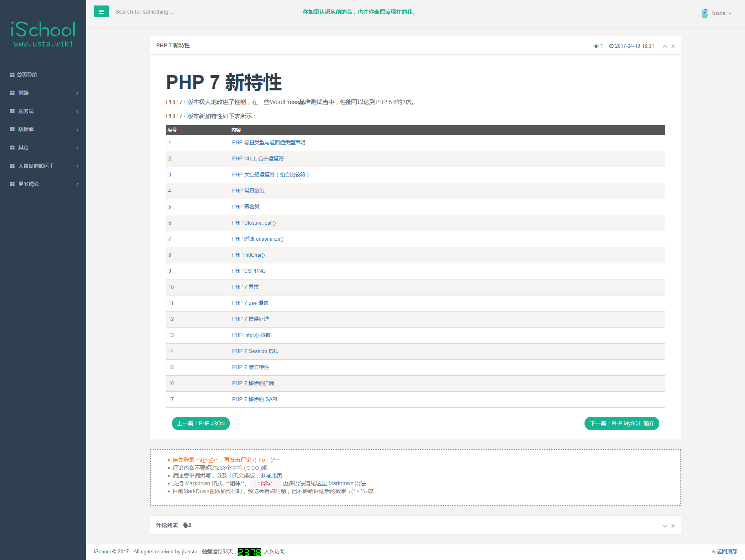
Task: Open the Markdown 语法 help link
Action: (x=347, y=483)
